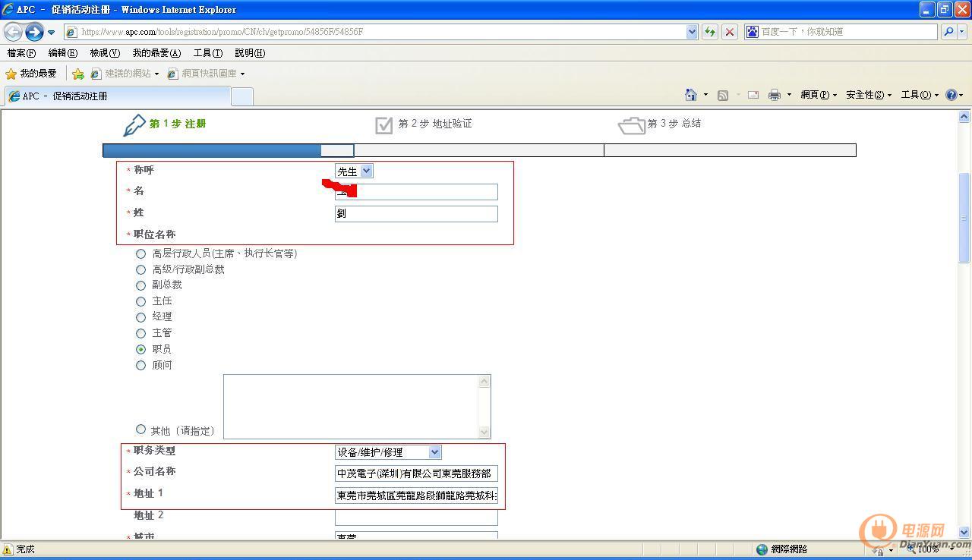Image resolution: width=972 pixels, height=560 pixels.
Task: Click the Home icon in command bar
Action: 691,95
